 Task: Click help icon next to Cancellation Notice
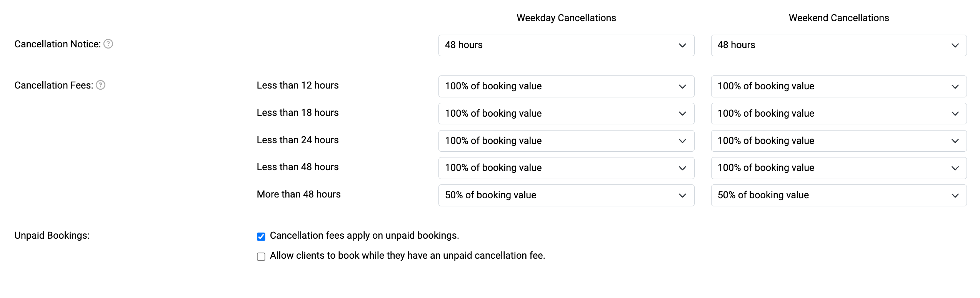coord(108,44)
